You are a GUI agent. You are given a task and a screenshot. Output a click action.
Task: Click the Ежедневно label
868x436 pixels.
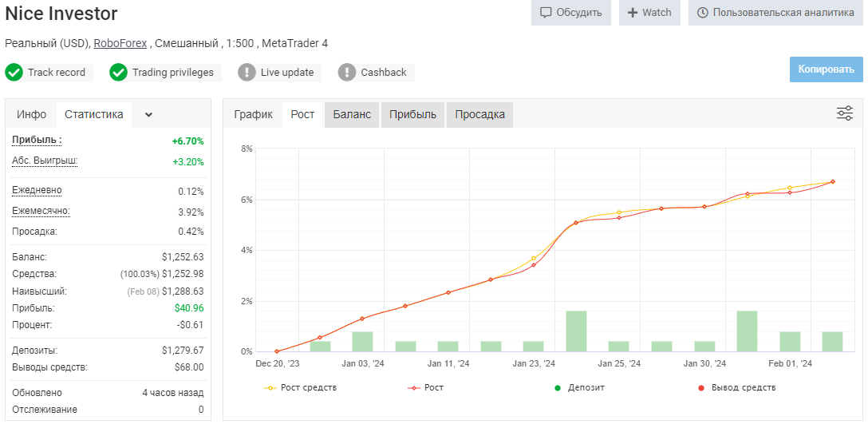click(x=37, y=191)
